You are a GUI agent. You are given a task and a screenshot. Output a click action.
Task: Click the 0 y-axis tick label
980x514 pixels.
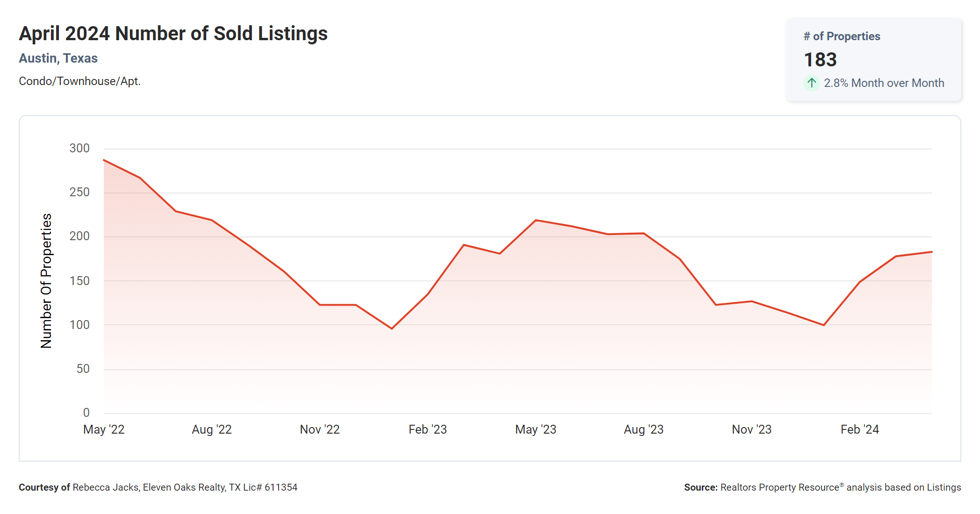tap(86, 413)
